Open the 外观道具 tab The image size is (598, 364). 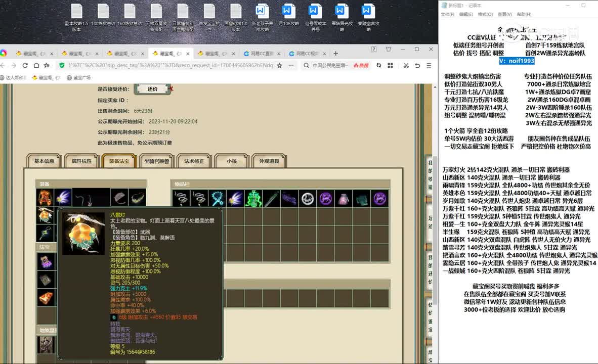(x=269, y=161)
